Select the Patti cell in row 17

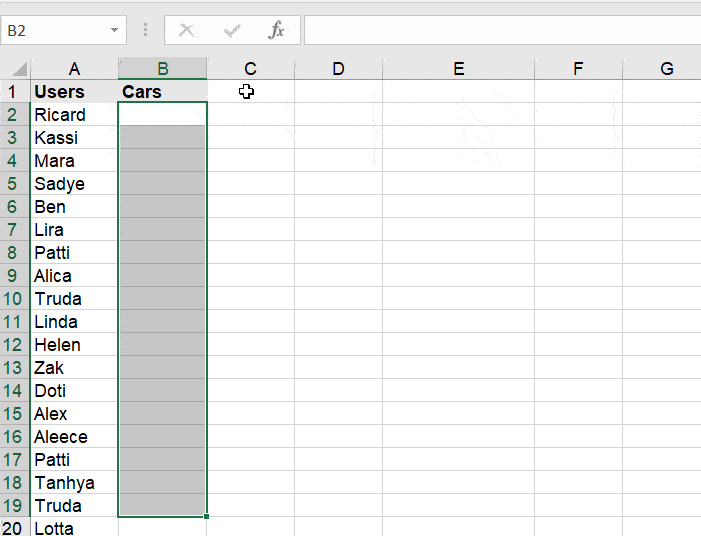point(74,459)
